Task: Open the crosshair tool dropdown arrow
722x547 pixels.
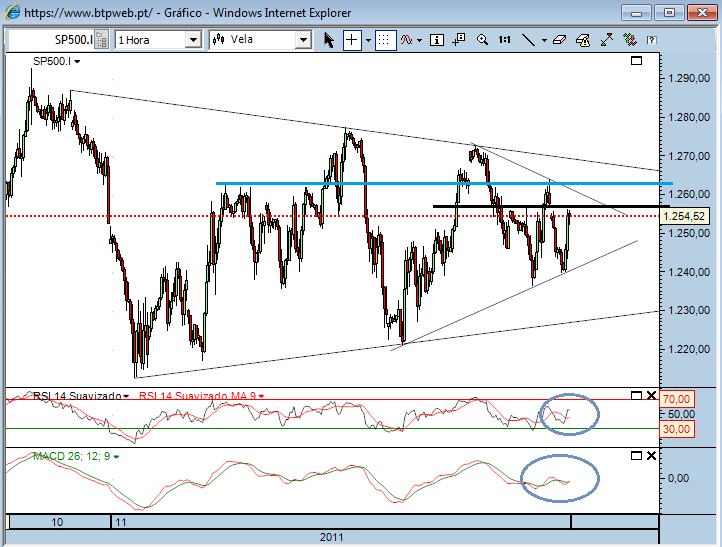Action: point(368,41)
